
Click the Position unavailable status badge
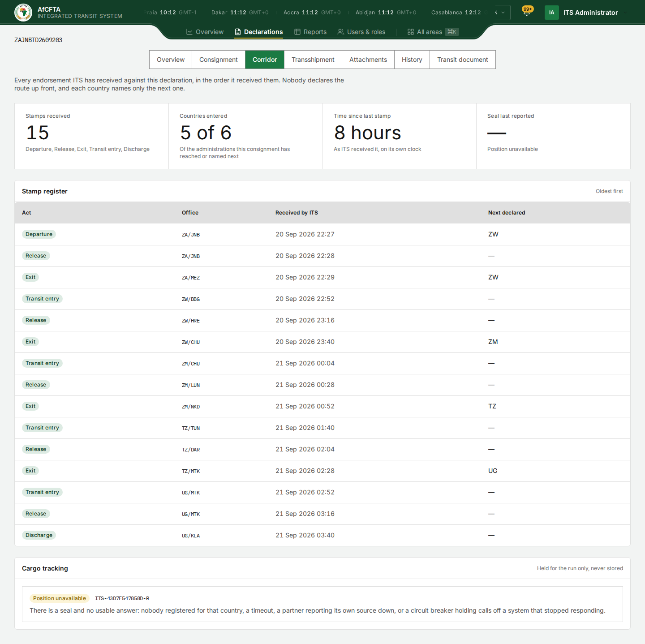pyautogui.click(x=60, y=598)
